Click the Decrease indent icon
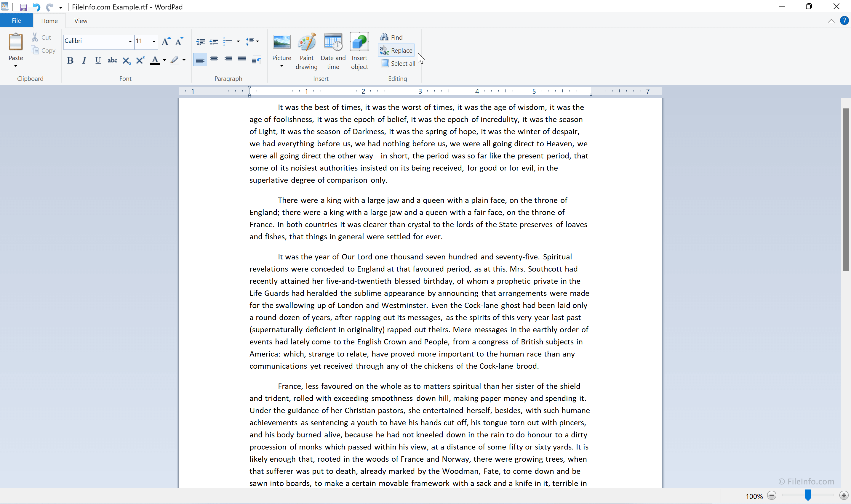Viewport: 851px width, 504px height. pos(201,42)
